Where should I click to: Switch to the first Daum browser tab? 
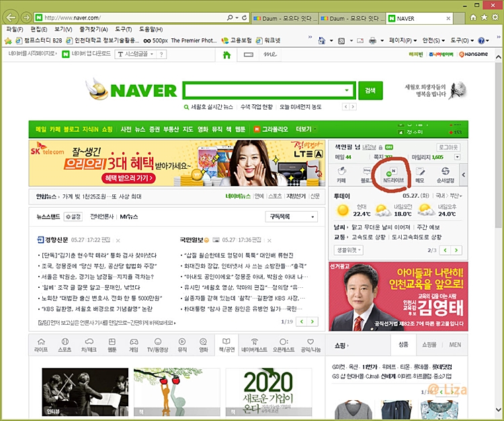click(x=285, y=19)
